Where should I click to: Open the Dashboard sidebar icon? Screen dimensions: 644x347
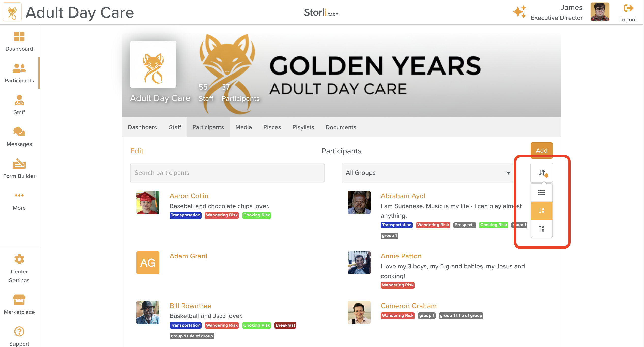tap(19, 37)
